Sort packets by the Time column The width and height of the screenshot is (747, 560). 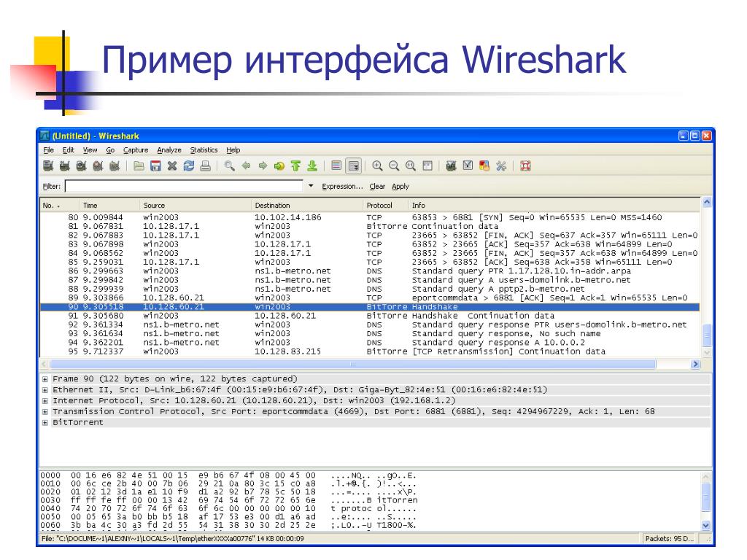[109, 205]
